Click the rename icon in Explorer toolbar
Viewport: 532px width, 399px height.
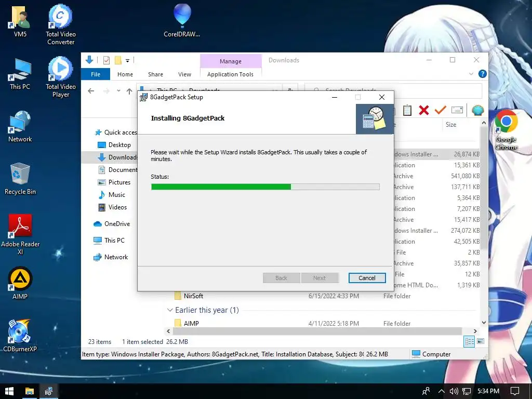coord(457,110)
